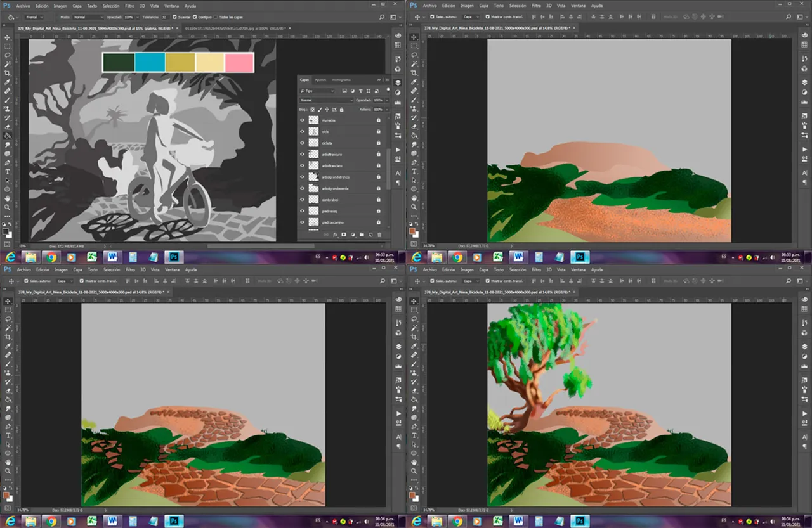This screenshot has height=528, width=812.
Task: Hide the ciclista layer
Action: [x=302, y=143]
